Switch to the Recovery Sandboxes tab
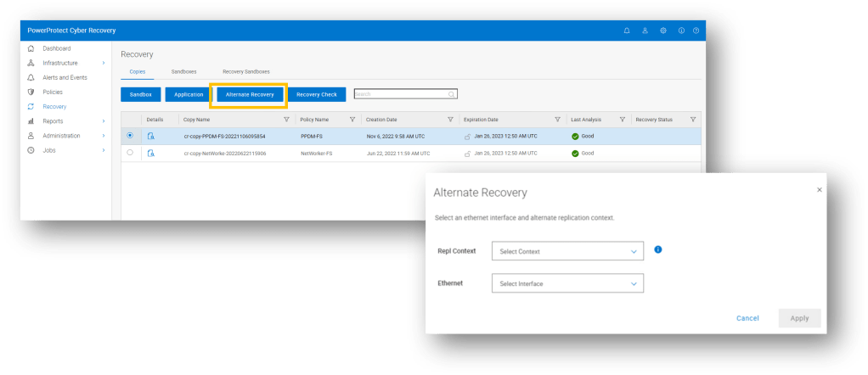Screen dimensions: 868x375 pos(245,72)
